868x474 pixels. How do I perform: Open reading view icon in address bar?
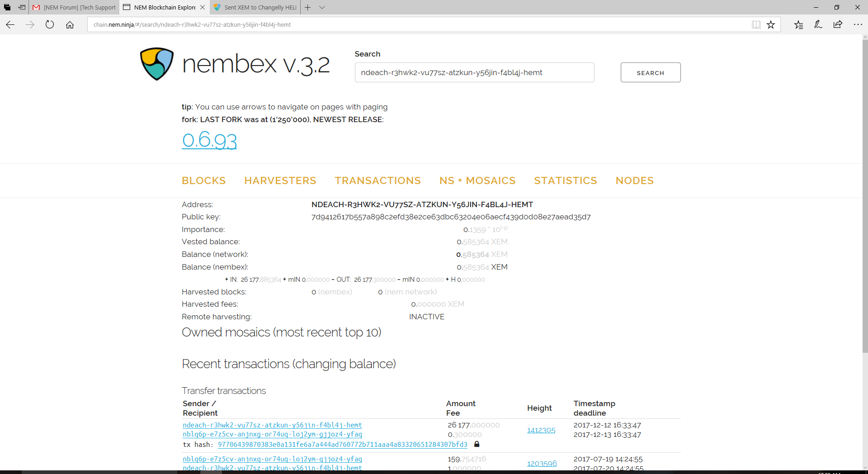coord(756,25)
